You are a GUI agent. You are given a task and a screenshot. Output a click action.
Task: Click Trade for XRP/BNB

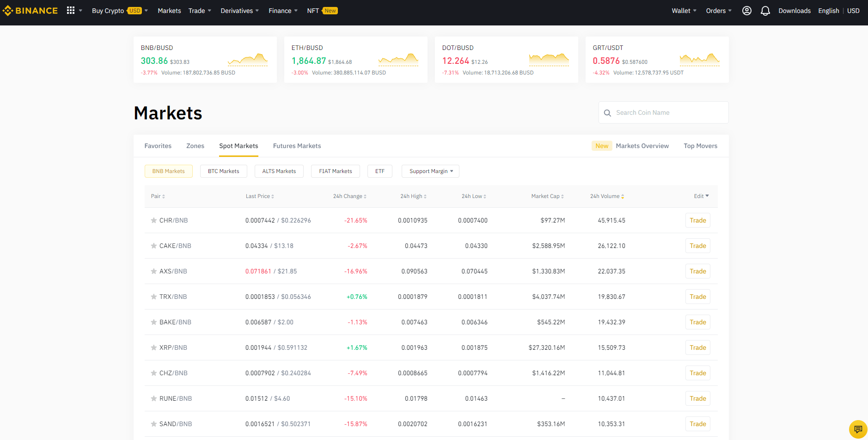pos(698,347)
